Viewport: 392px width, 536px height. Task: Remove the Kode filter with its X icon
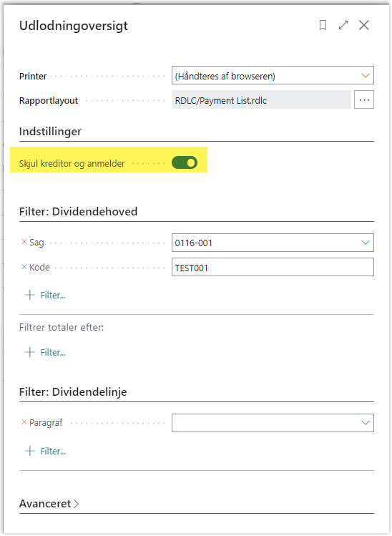coord(24,267)
